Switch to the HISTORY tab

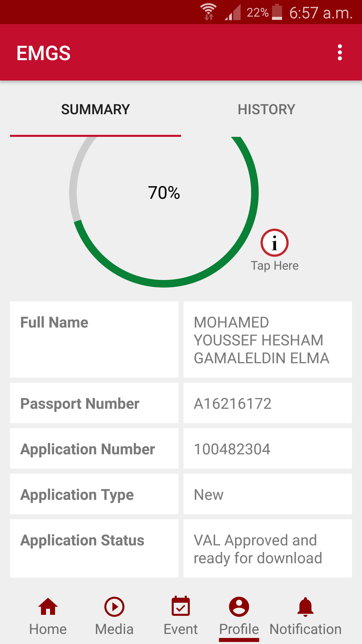point(266,109)
